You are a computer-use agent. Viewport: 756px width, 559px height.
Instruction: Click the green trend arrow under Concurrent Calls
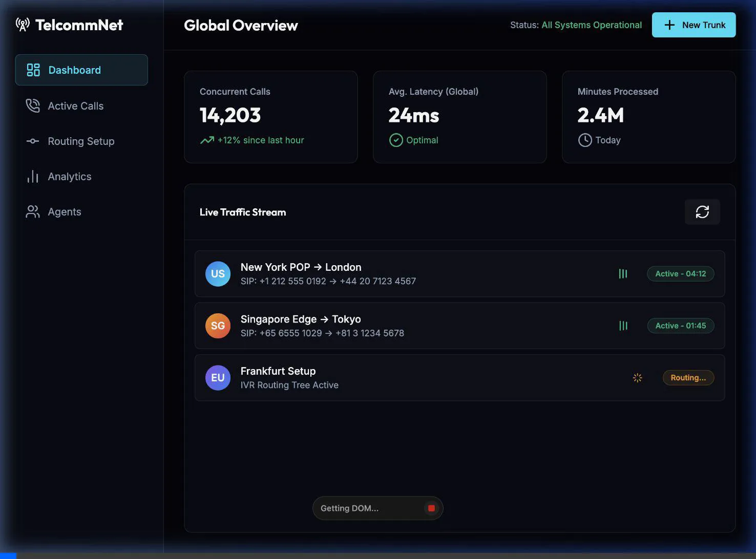click(x=206, y=140)
